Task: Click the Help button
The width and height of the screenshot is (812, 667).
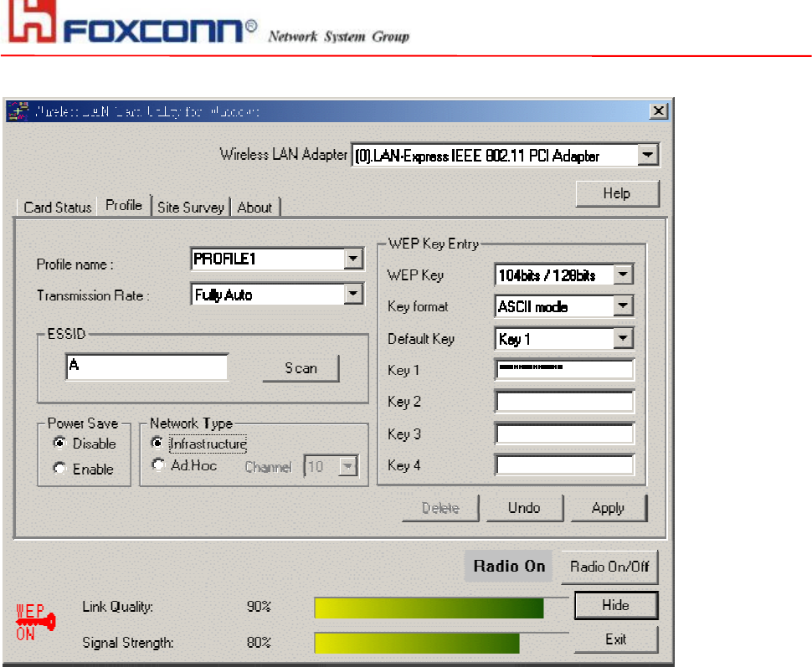Action: pos(617,193)
